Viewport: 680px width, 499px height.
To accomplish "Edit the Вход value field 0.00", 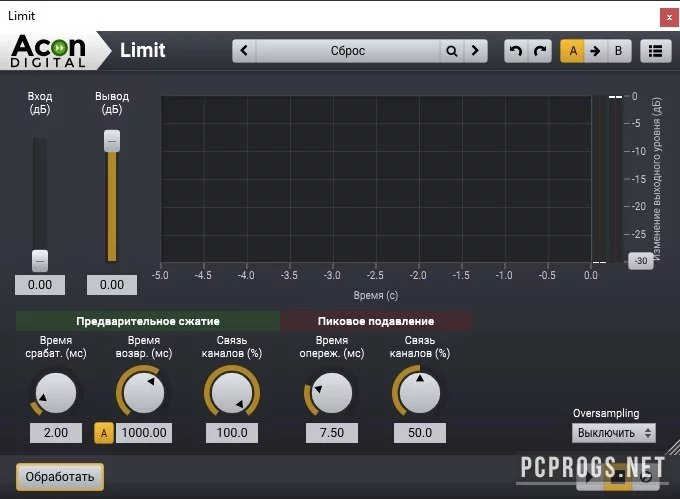I will point(40,285).
